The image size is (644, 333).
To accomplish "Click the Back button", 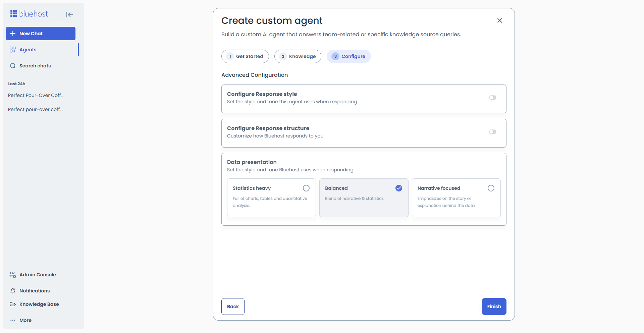I will pos(233,307).
